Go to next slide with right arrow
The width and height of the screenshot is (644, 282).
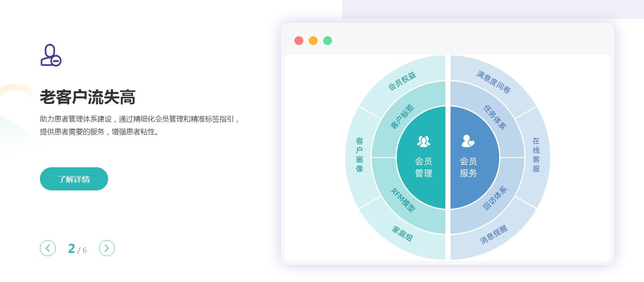tap(107, 248)
